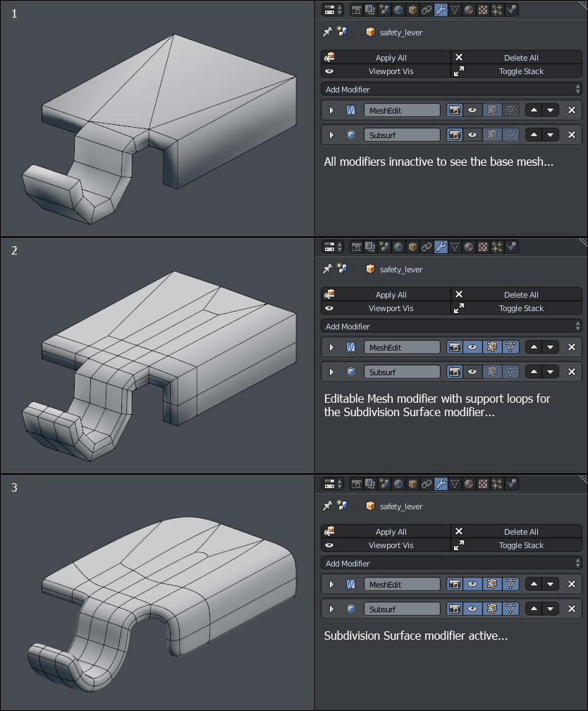Switch to Render Layers tab in bottom panel

[x=370, y=484]
